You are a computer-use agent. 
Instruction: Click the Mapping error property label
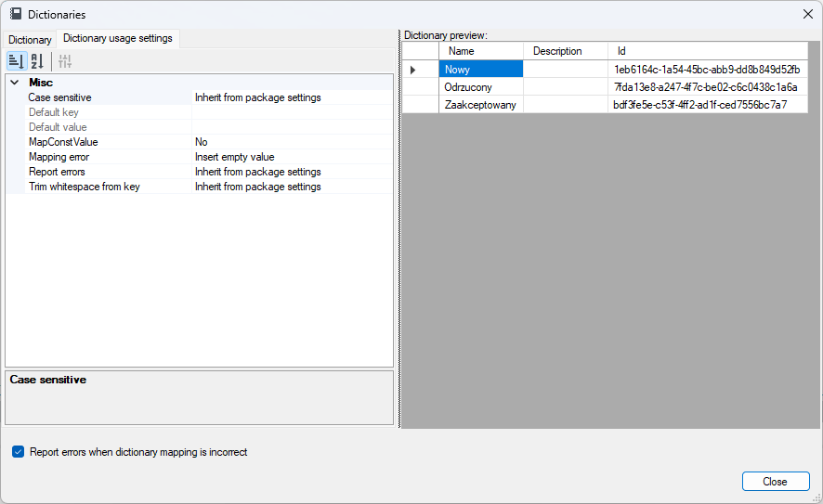point(59,157)
